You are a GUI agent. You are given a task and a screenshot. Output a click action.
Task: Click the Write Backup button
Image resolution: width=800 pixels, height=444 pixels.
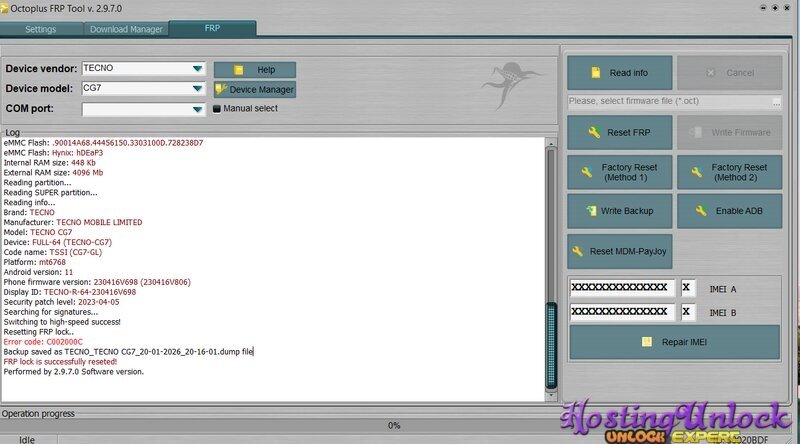click(x=620, y=211)
